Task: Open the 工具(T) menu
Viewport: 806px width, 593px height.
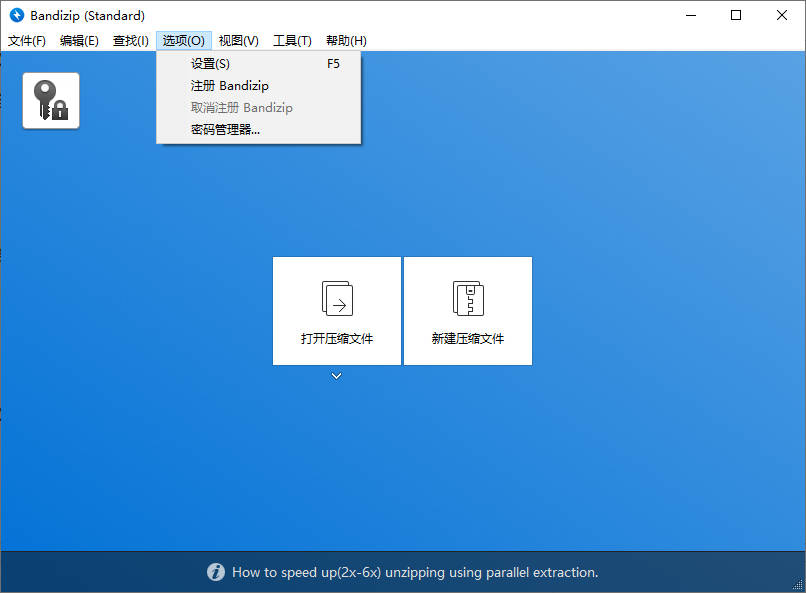Action: 292,41
